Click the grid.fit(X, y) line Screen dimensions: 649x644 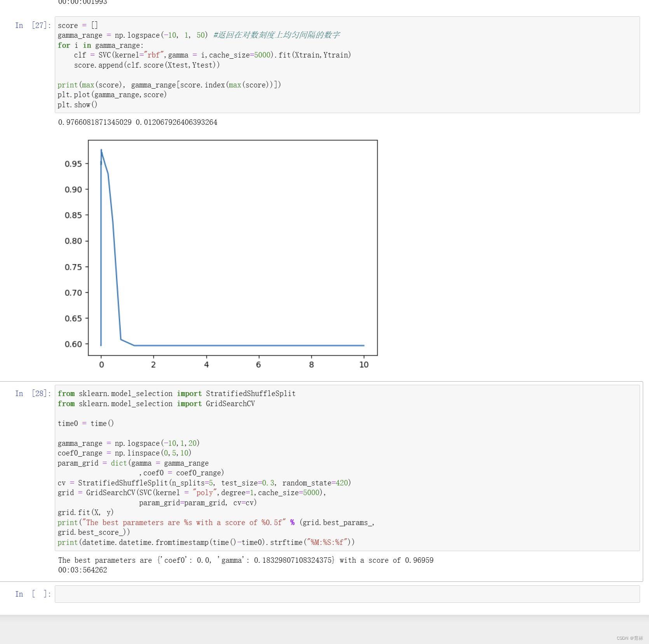[x=85, y=512]
